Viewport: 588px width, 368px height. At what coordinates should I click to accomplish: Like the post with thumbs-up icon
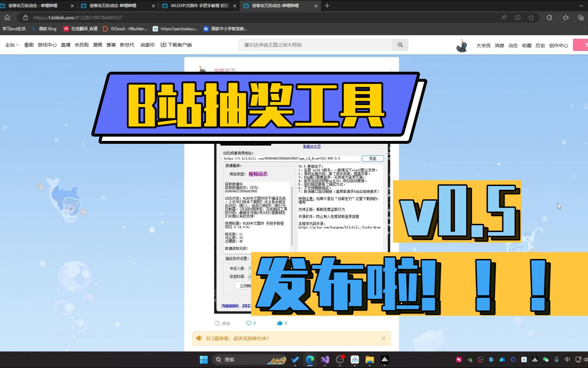[x=282, y=323]
